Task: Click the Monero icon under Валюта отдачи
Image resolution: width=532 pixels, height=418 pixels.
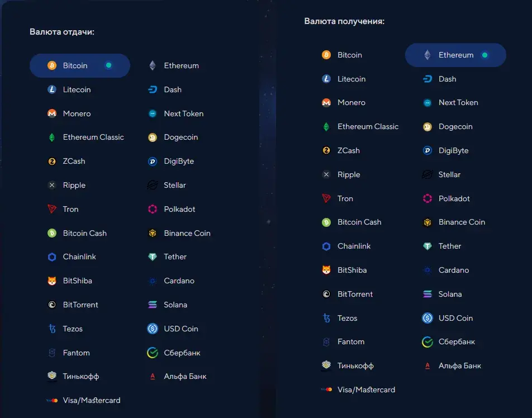Action: (52, 113)
